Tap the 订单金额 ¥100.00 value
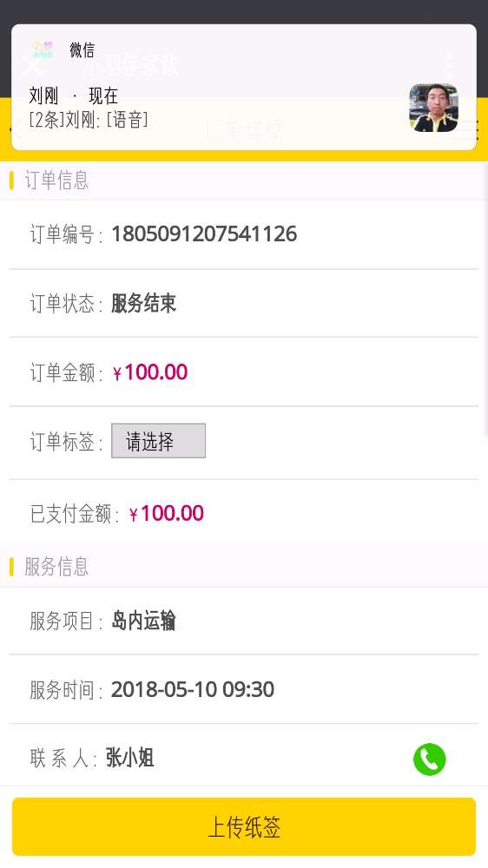Image resolution: width=488 pixels, height=868 pixels. [x=150, y=372]
